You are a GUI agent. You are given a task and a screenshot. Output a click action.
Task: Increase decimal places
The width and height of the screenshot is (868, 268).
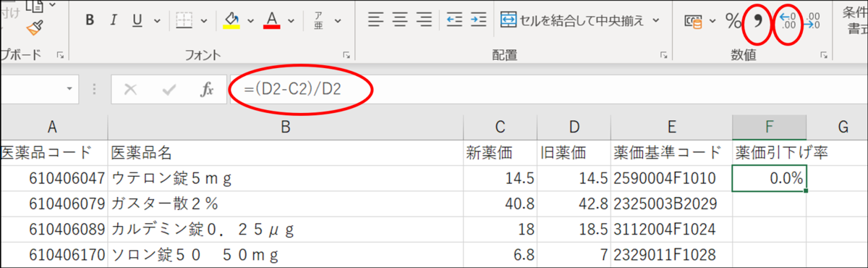pyautogui.click(x=788, y=20)
